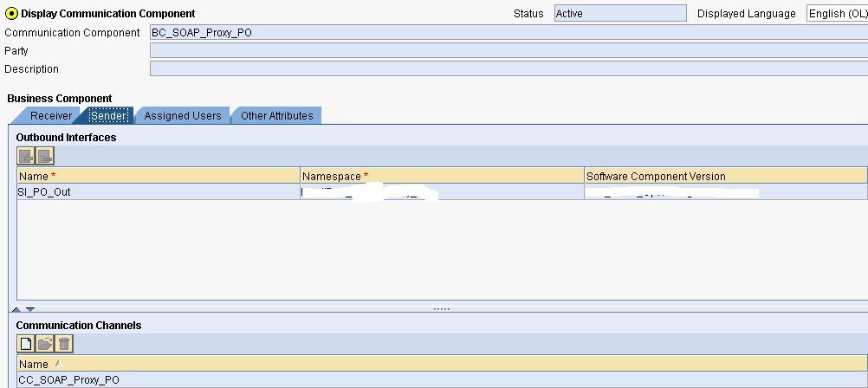Viewport: 868px width, 388px height.
Task: Delete the communication channel with trash icon
Action: pyautogui.click(x=64, y=344)
